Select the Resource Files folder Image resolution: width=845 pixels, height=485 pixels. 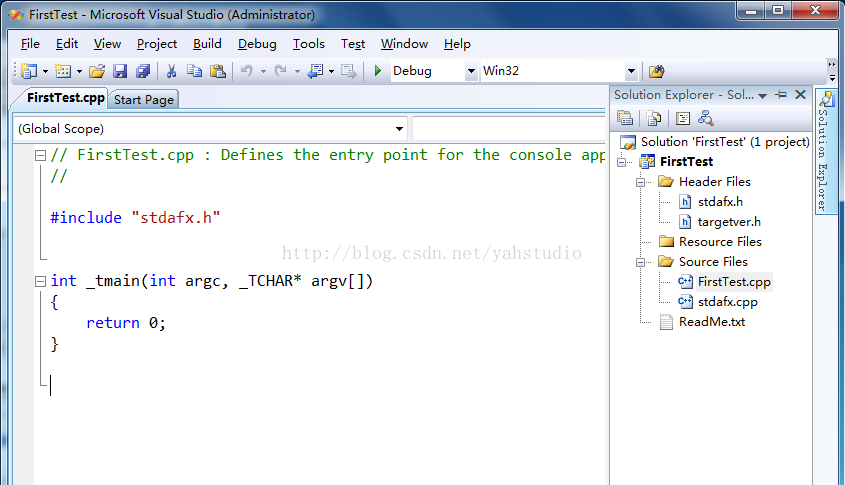pyautogui.click(x=720, y=242)
